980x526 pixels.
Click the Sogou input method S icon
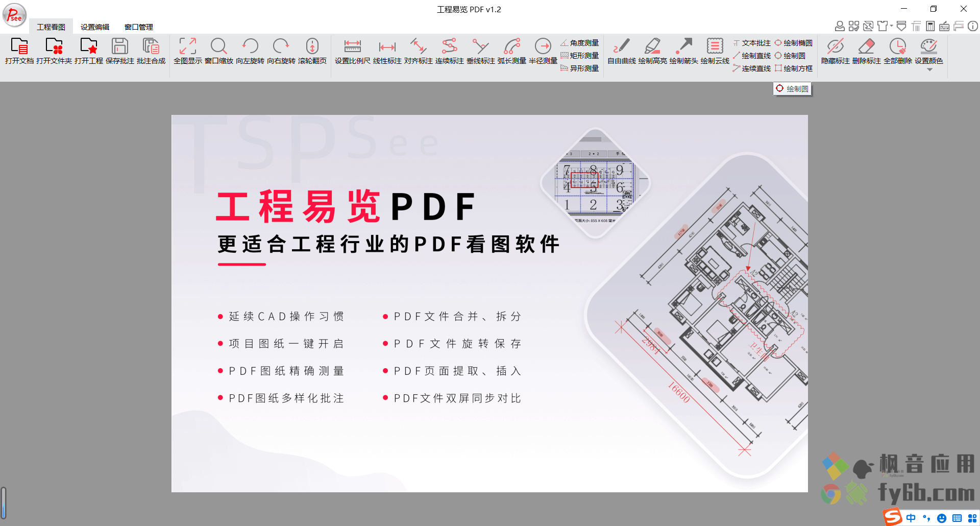click(x=893, y=517)
